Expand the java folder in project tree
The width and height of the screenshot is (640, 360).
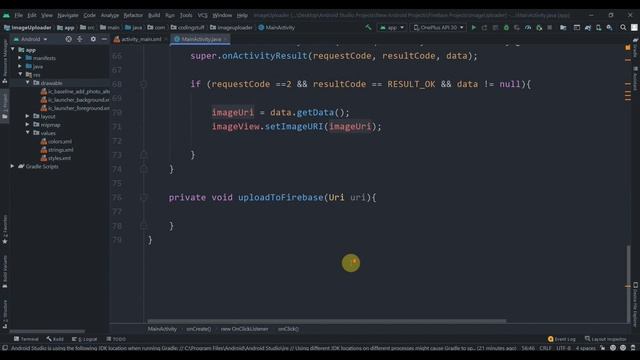20,66
